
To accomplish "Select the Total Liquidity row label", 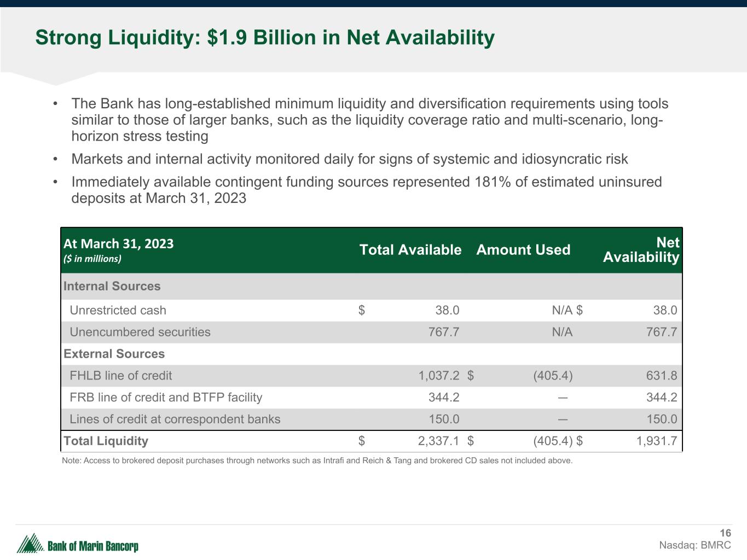I will pyautogui.click(x=106, y=441).
